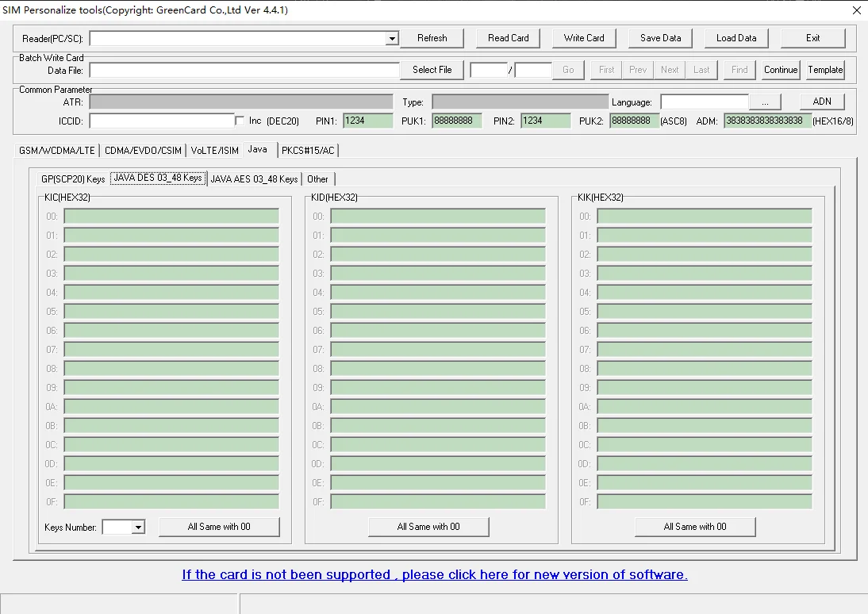Viewport: 868px width, 614px height.
Task: Focus the ADM hex value field
Action: (766, 121)
